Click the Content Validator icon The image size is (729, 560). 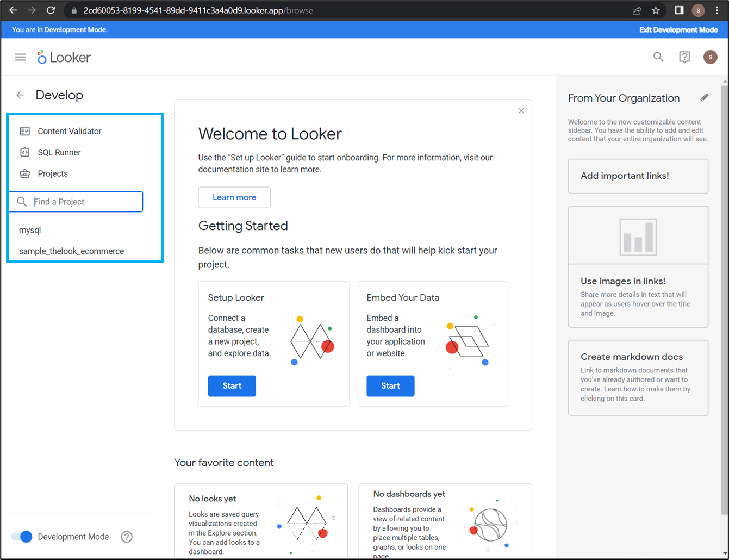pyautogui.click(x=24, y=131)
